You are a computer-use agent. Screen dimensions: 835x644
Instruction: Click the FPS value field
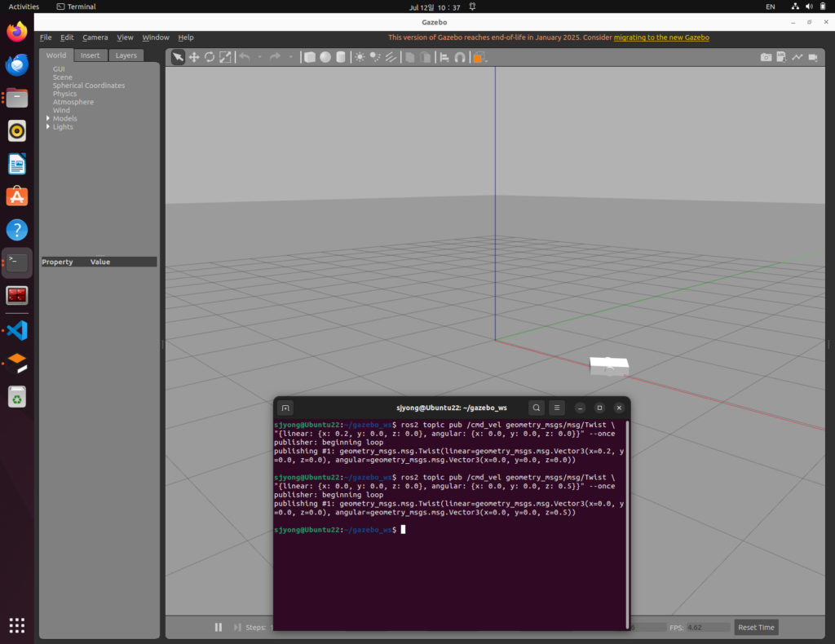708,627
